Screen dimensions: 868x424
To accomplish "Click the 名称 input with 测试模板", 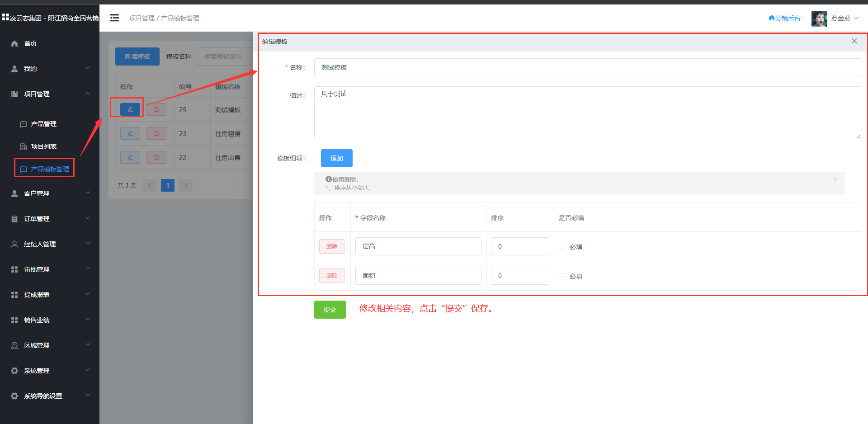I will point(587,67).
